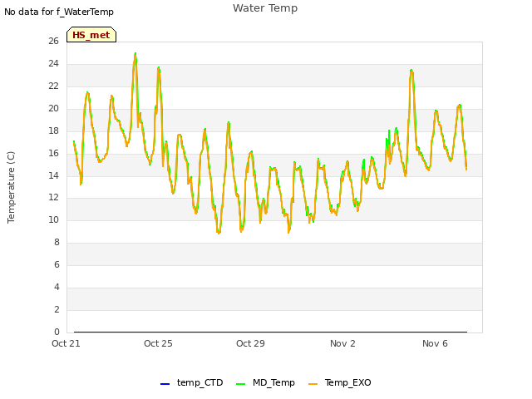Click the HS_met annotation label

coord(91,35)
